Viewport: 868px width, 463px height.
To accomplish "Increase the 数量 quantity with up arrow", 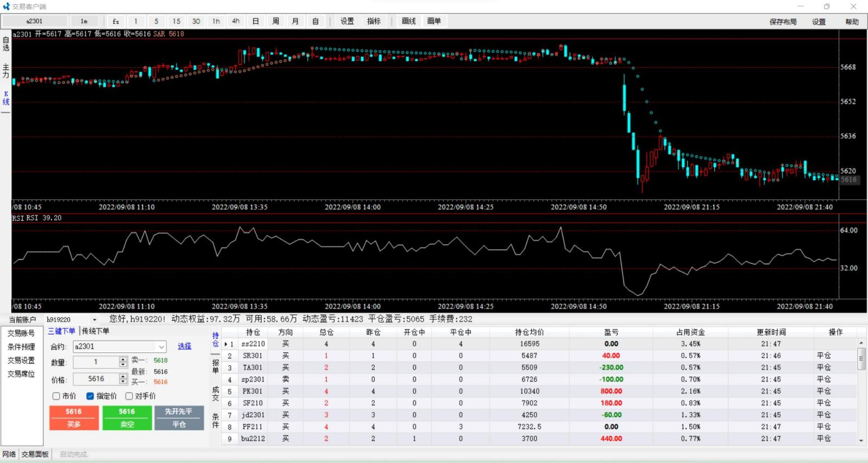I will pos(123,359).
